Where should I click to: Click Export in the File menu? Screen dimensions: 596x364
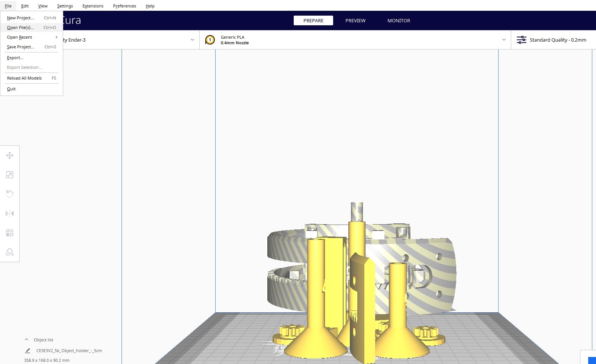pyautogui.click(x=15, y=58)
